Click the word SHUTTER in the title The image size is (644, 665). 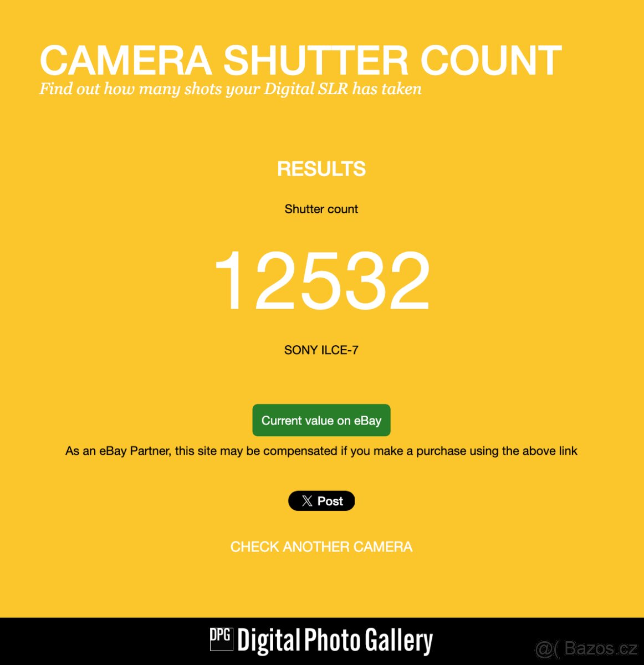click(316, 60)
